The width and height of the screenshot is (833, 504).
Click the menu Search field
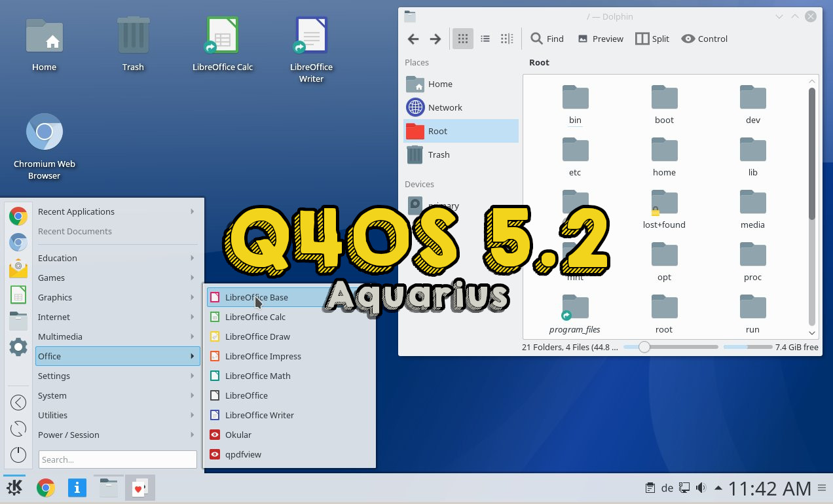[118, 459]
